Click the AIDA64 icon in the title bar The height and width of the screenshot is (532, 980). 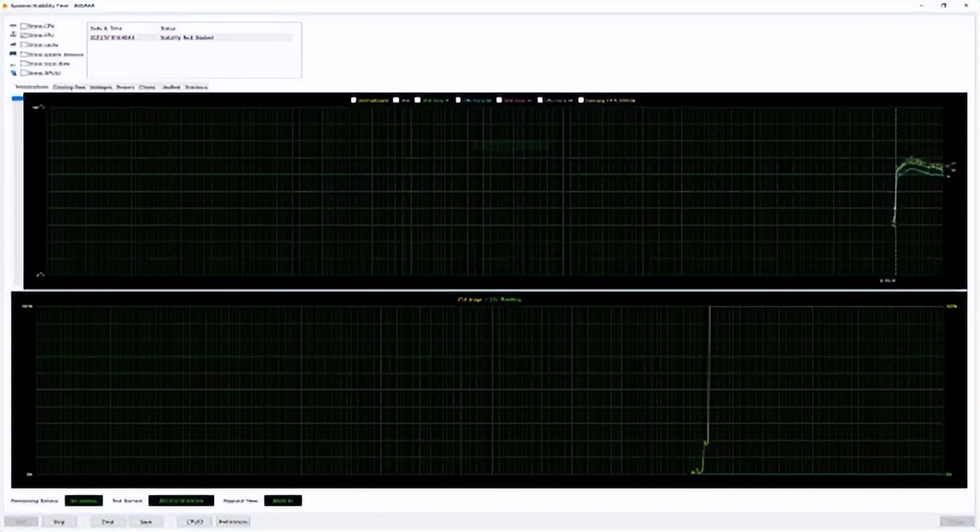click(x=5, y=5)
